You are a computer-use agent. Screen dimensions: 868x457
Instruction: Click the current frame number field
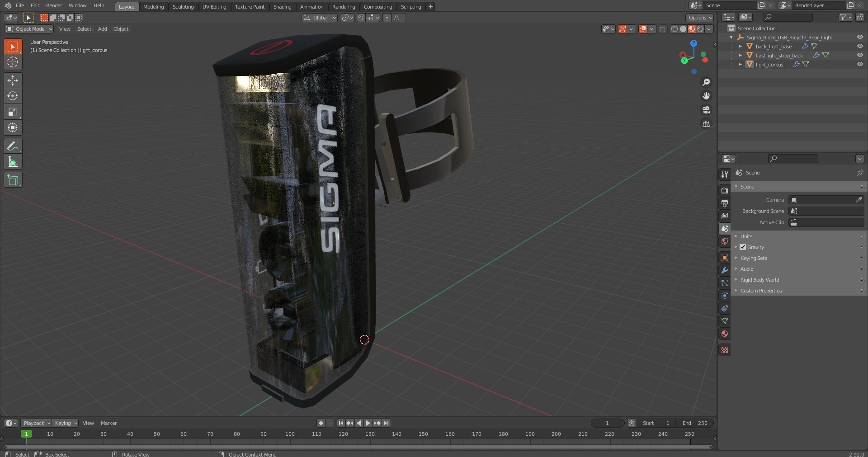[607, 423]
